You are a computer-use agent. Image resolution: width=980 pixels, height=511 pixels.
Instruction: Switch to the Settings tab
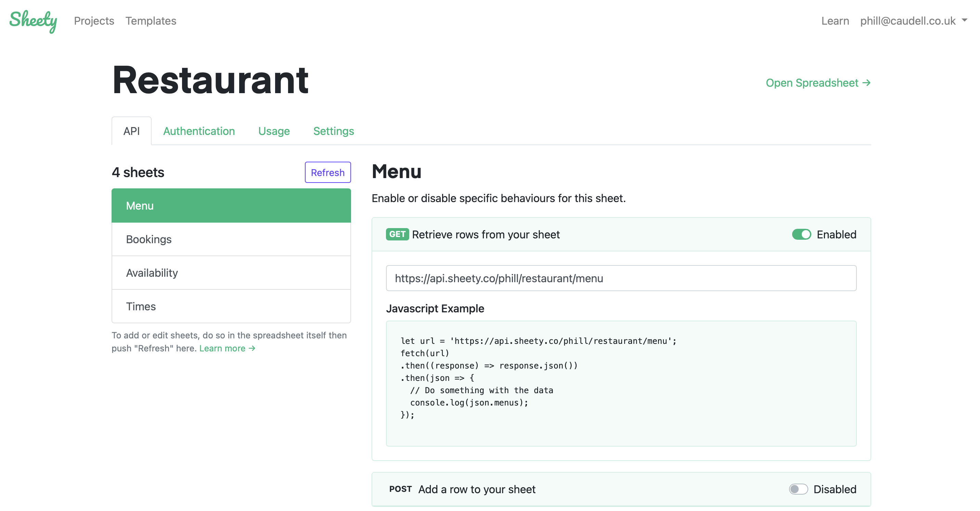point(333,131)
